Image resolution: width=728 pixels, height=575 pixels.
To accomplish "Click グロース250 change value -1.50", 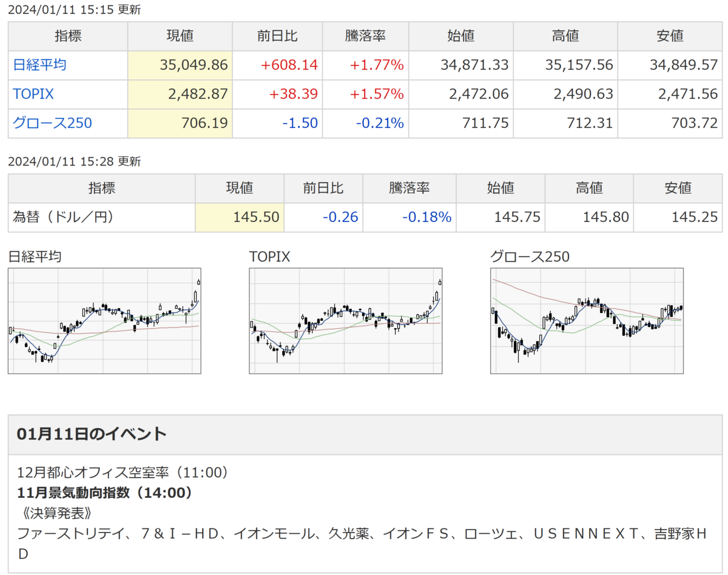I will click(302, 123).
